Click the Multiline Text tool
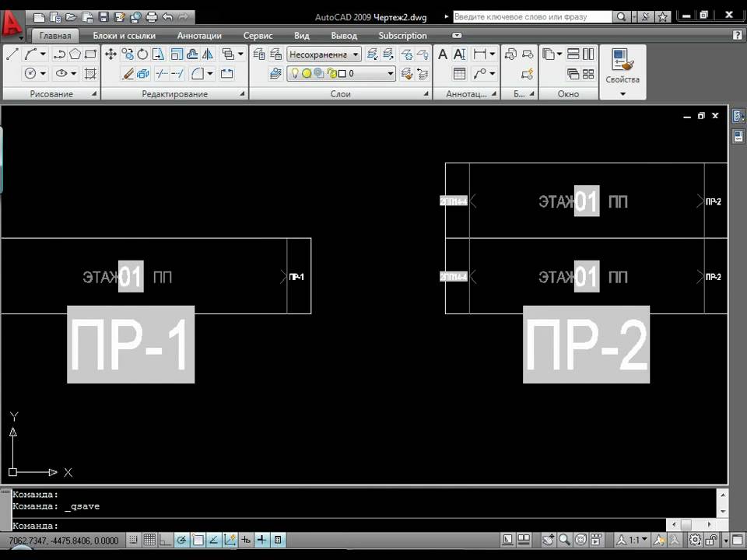 click(x=443, y=54)
